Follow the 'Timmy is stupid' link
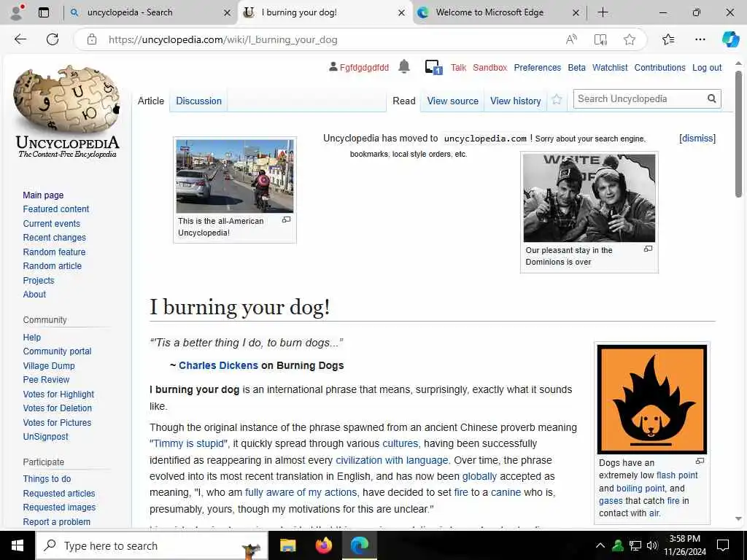This screenshot has height=560, width=747. click(x=189, y=443)
